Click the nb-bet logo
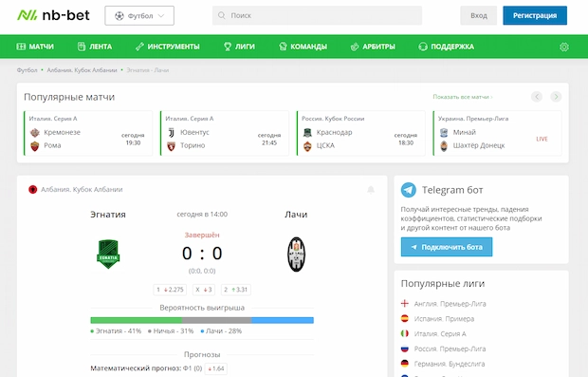The image size is (588, 377). (x=53, y=15)
